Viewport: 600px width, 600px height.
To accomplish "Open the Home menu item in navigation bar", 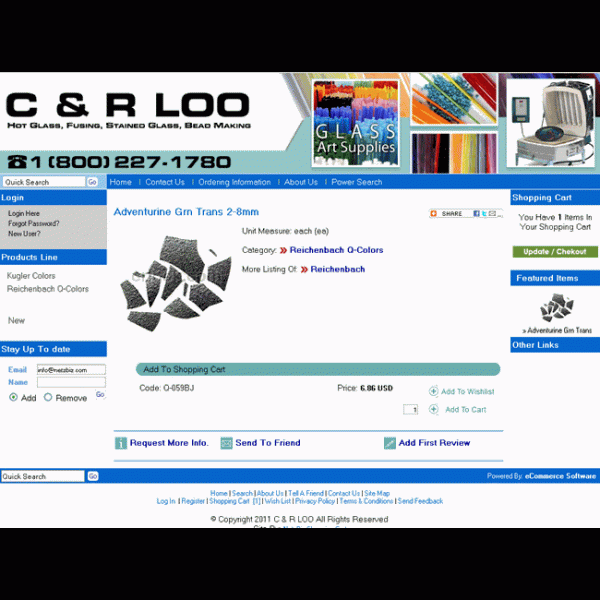I will click(x=121, y=182).
